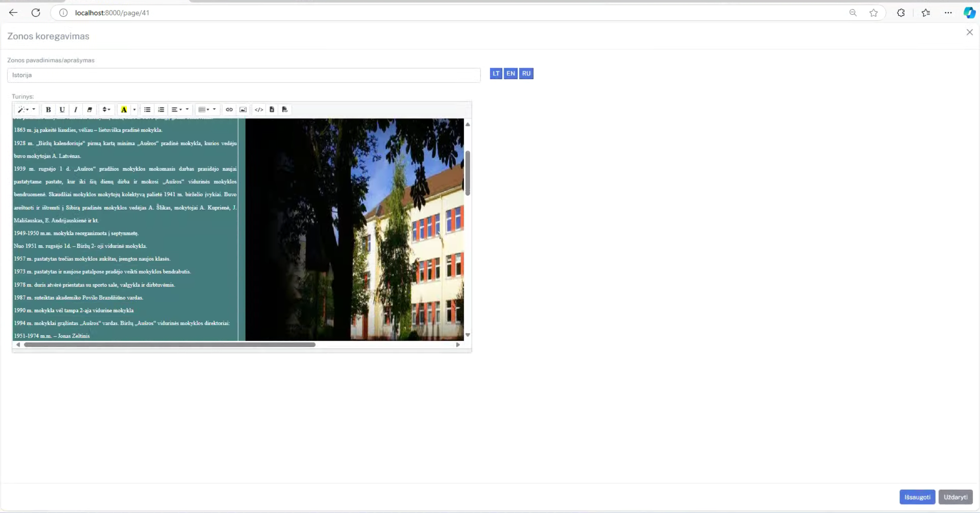The height and width of the screenshot is (513, 980).
Task: Expand color picker arrow beside highlighted A
Action: click(x=134, y=109)
